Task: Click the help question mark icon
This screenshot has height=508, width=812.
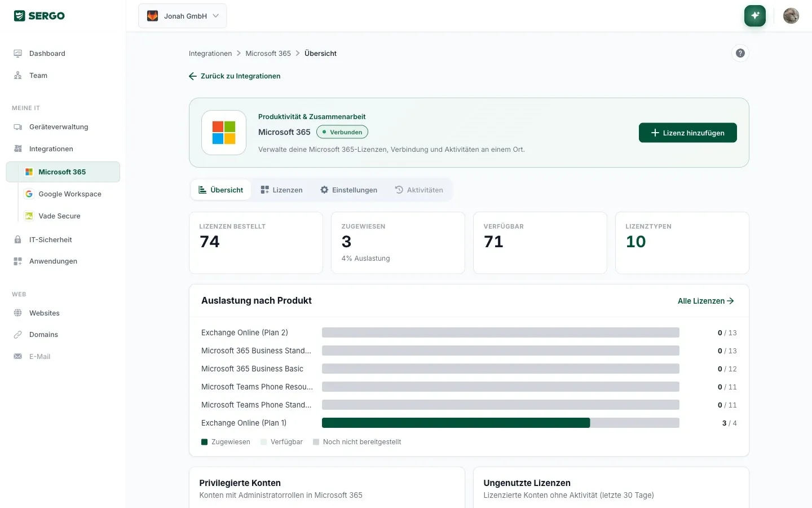Action: (740, 53)
